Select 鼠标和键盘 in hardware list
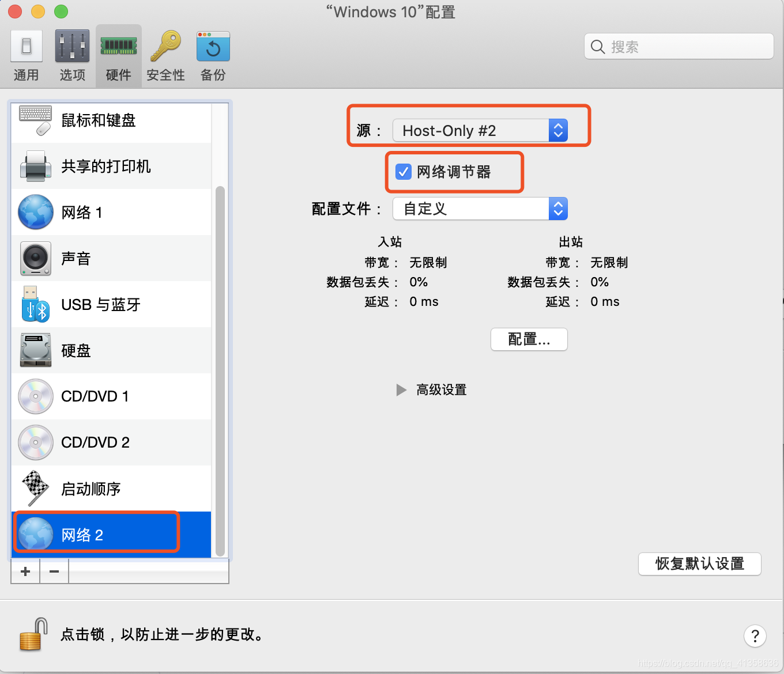The image size is (784, 674). click(x=99, y=120)
